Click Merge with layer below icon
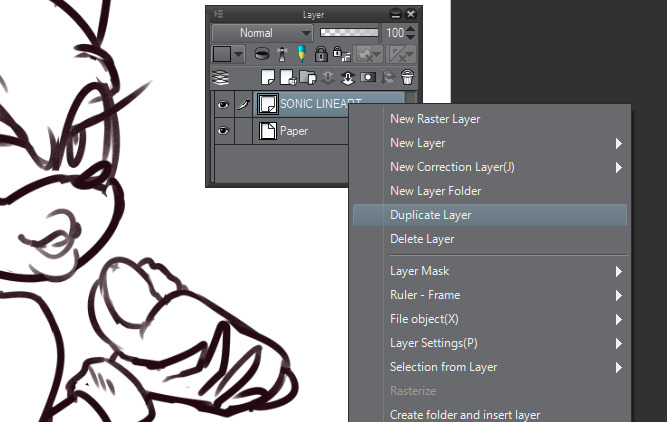 (x=347, y=77)
